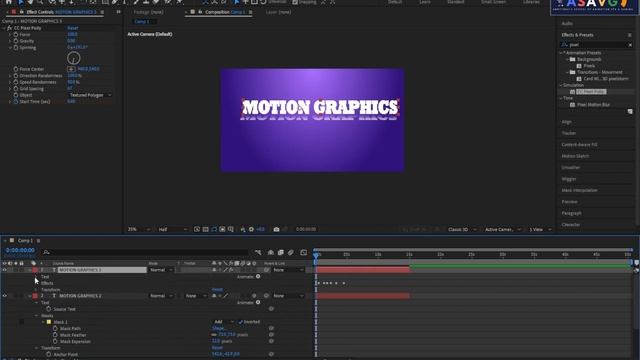This screenshot has width=640, height=360.
Task: Open the Content-Aware Fill panel
Action: pos(579,145)
